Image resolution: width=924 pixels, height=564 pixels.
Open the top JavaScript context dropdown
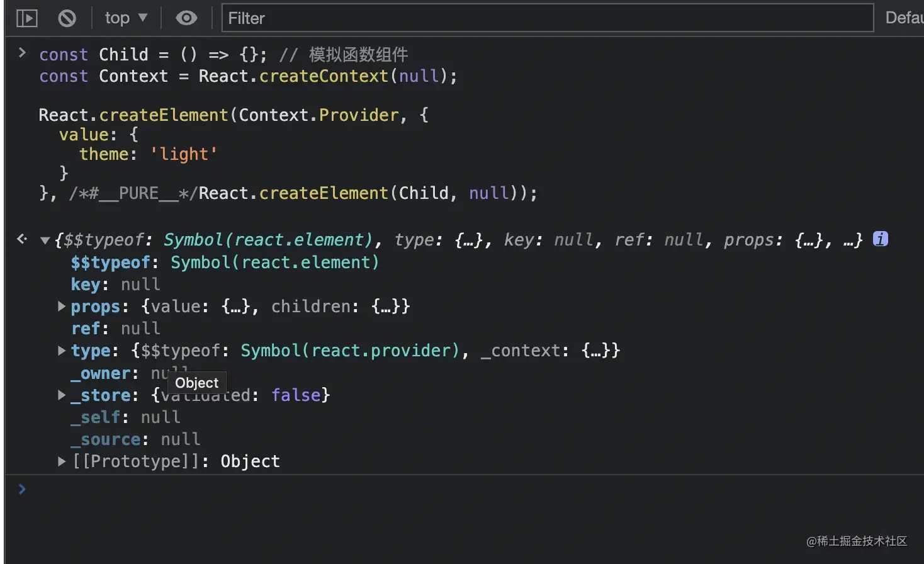[x=126, y=18]
